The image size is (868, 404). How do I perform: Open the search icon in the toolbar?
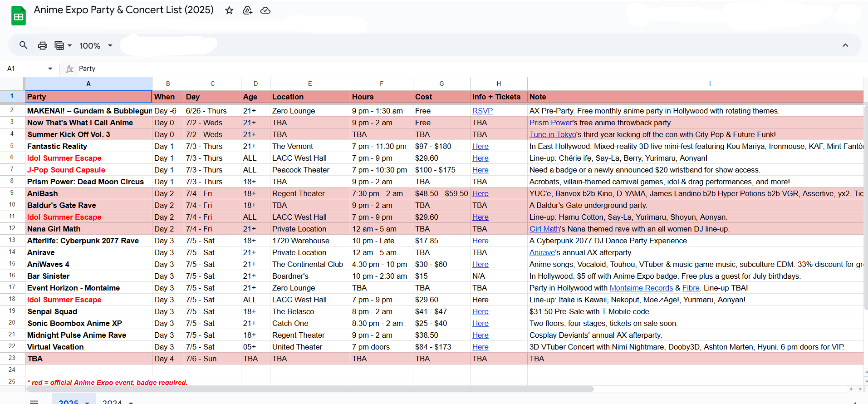(24, 45)
